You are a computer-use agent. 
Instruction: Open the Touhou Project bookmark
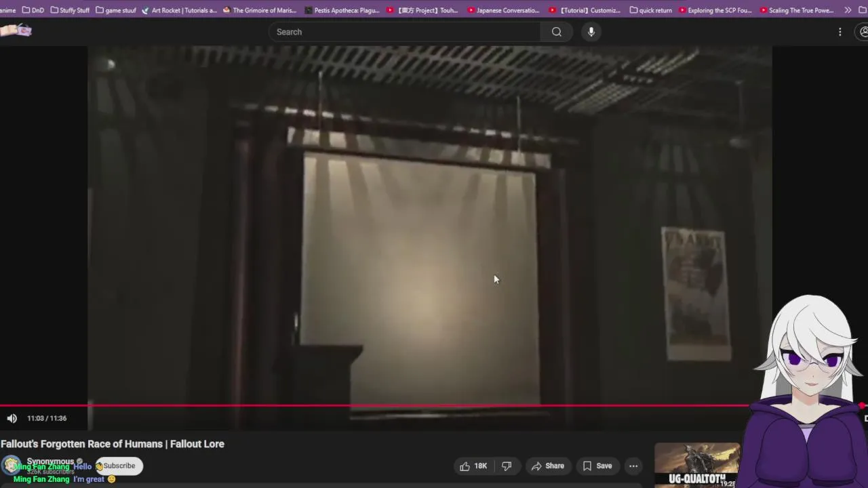point(422,10)
